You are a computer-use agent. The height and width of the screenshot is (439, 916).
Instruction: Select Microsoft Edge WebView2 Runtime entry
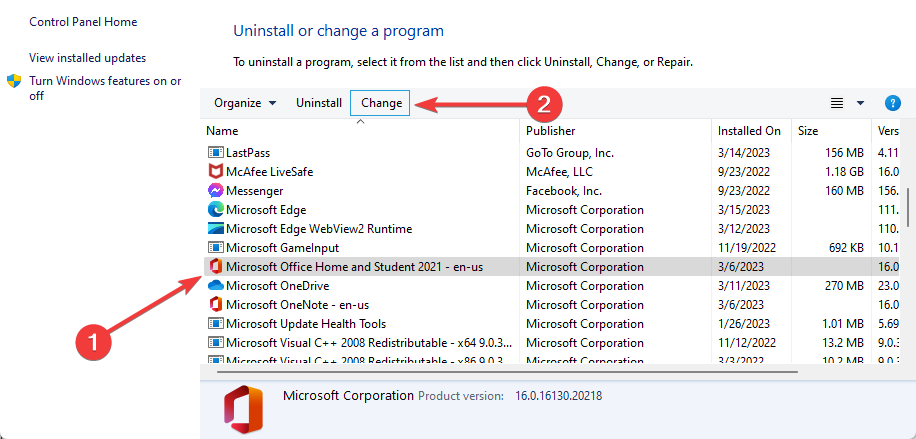tap(319, 229)
